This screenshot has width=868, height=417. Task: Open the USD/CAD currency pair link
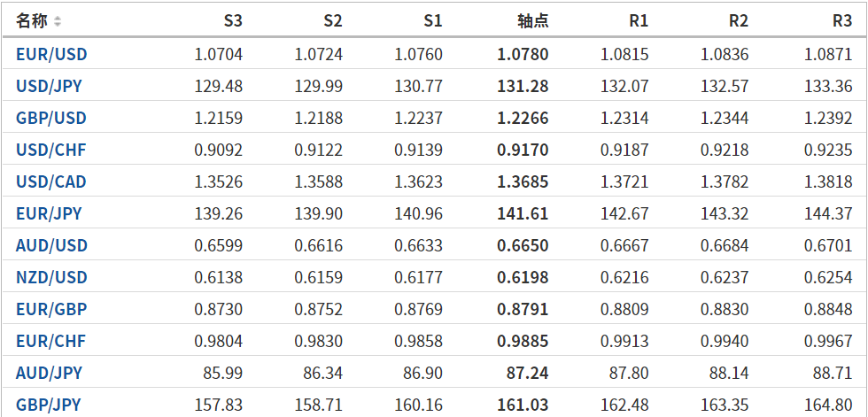50,181
